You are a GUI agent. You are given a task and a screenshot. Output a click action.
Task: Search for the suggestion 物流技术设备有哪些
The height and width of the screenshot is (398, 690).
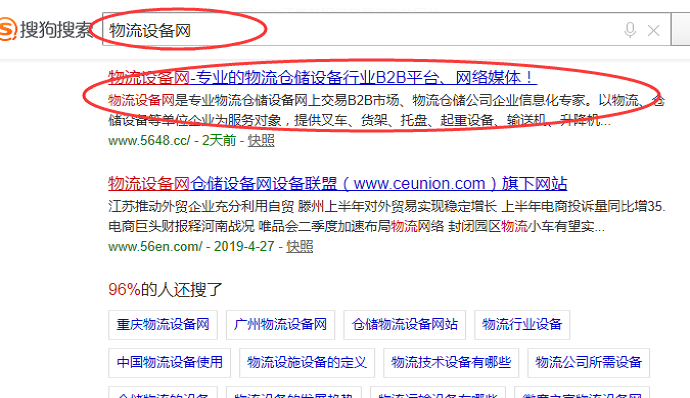[451, 363]
